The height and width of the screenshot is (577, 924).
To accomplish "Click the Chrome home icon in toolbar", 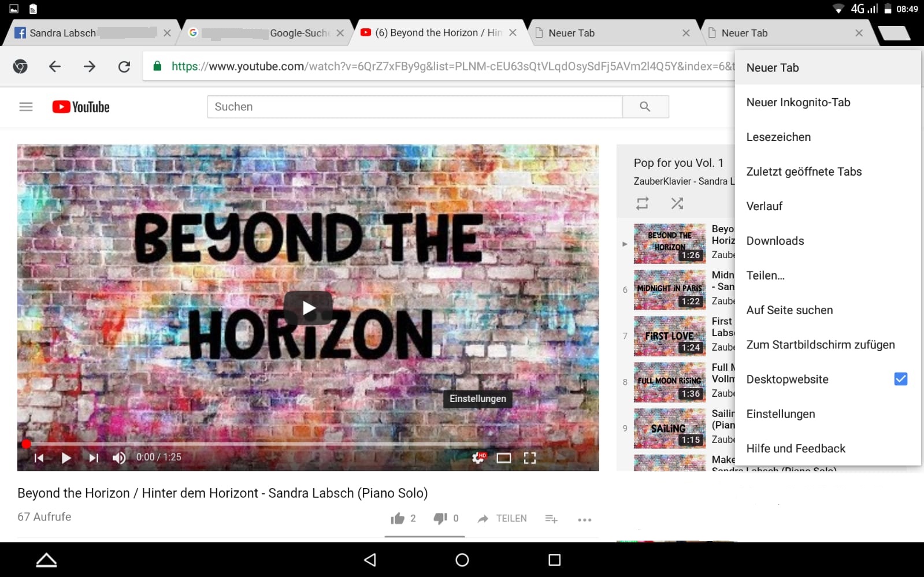I will pyautogui.click(x=20, y=66).
